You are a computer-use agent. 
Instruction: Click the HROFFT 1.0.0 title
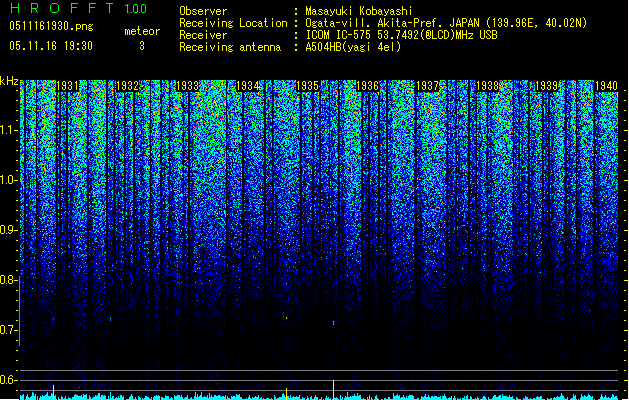click(x=78, y=8)
